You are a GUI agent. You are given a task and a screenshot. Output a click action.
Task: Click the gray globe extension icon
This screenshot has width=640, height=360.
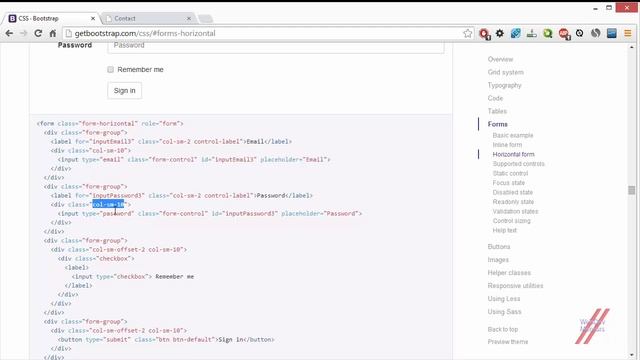pos(596,33)
